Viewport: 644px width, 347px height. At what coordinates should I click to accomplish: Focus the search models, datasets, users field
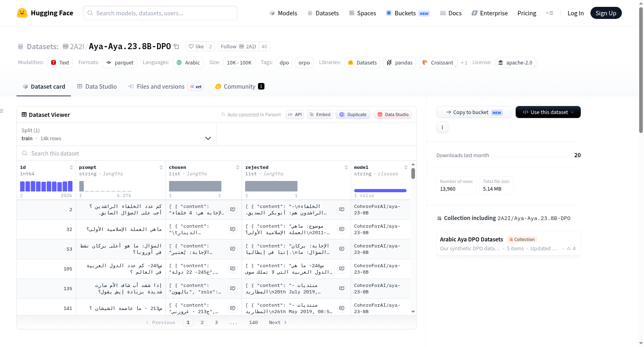pos(160,13)
